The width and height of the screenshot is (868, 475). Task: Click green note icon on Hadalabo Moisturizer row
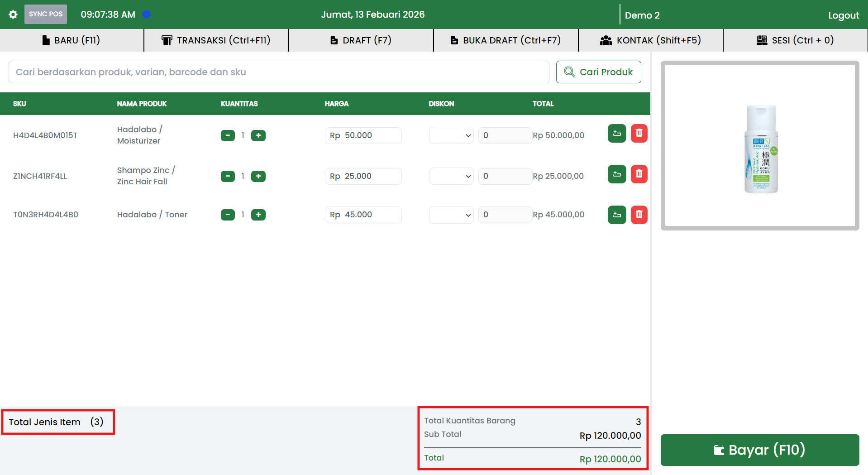(x=616, y=134)
